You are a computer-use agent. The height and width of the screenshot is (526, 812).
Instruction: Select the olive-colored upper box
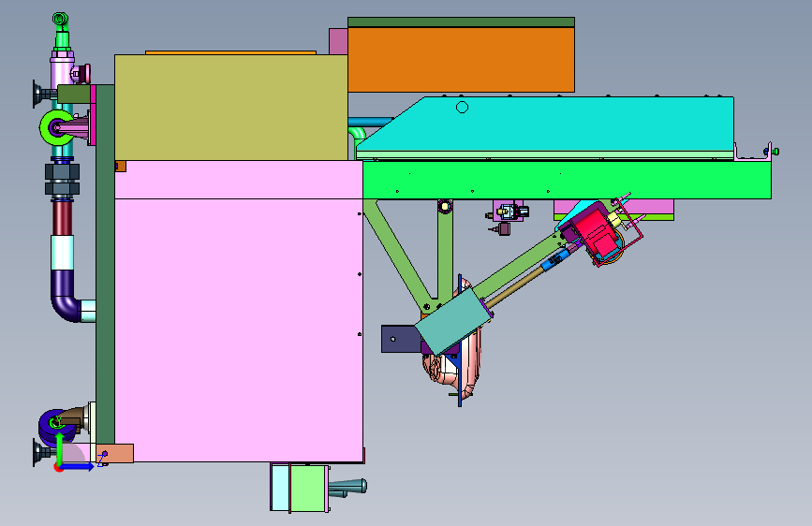tap(231, 108)
